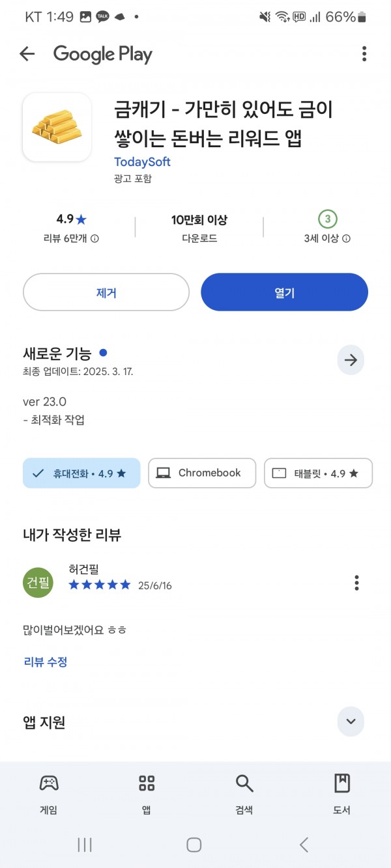Viewport: 391px width, 868px height.
Task: Select the Chromebook device chip
Action: pos(202,473)
